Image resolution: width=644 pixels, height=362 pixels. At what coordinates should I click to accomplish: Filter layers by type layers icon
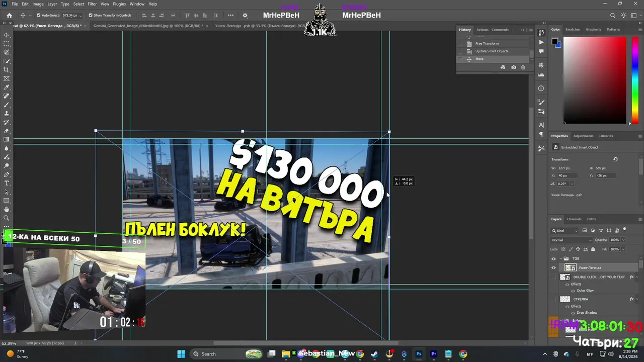(601, 231)
